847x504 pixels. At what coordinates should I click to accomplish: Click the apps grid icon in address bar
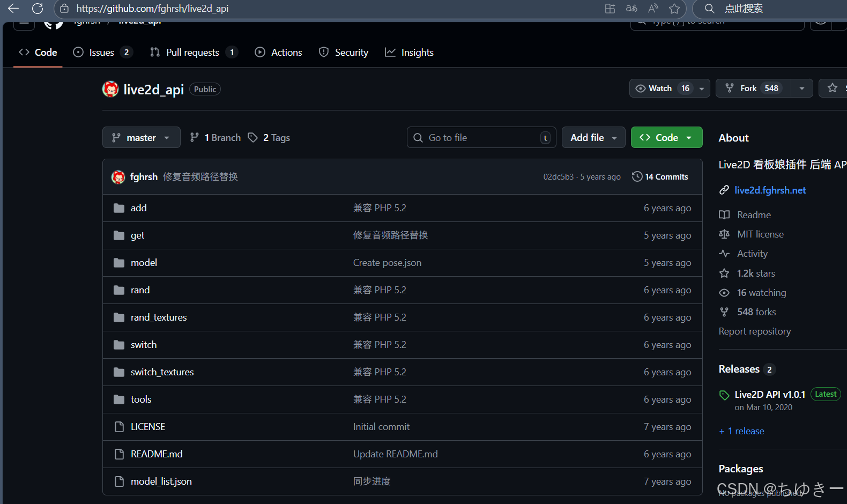(610, 9)
